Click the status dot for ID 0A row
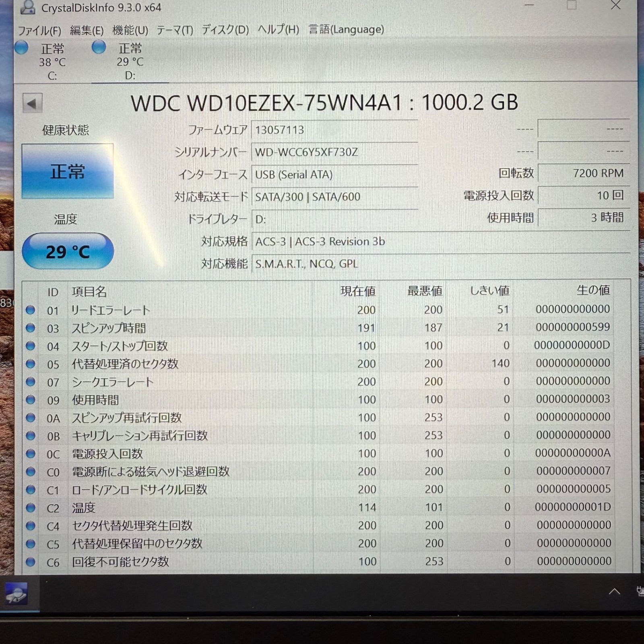The height and width of the screenshot is (644, 644). click(31, 418)
